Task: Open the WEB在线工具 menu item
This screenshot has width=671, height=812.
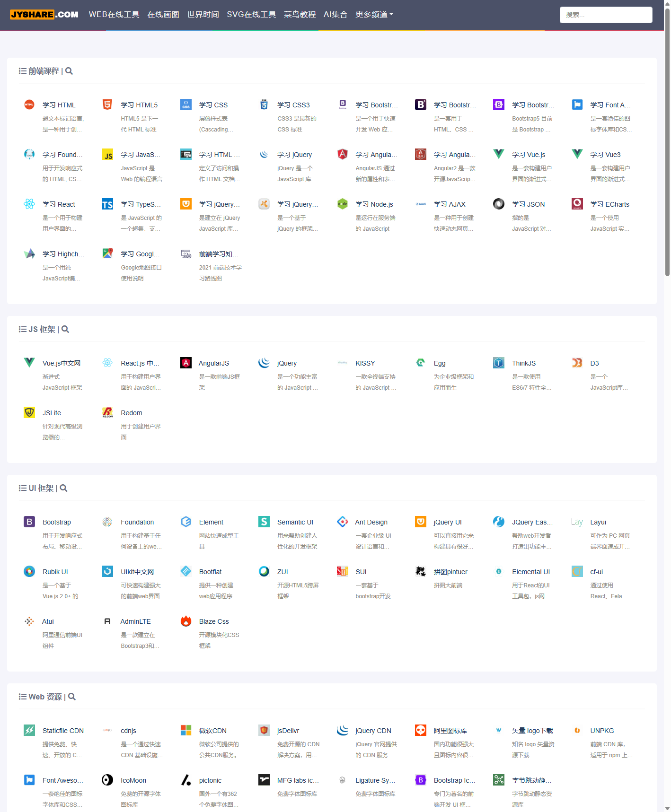Action: (x=114, y=15)
